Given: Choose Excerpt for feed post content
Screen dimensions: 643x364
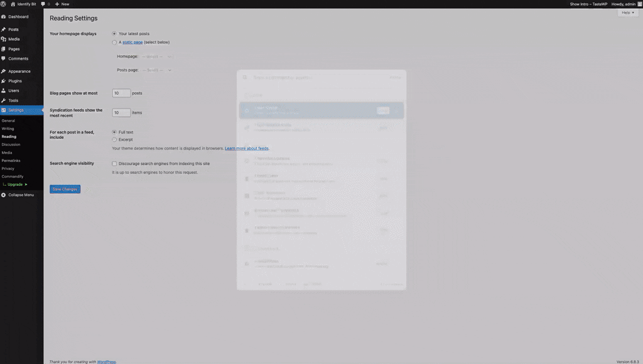Looking at the screenshot, I should click(x=114, y=139).
